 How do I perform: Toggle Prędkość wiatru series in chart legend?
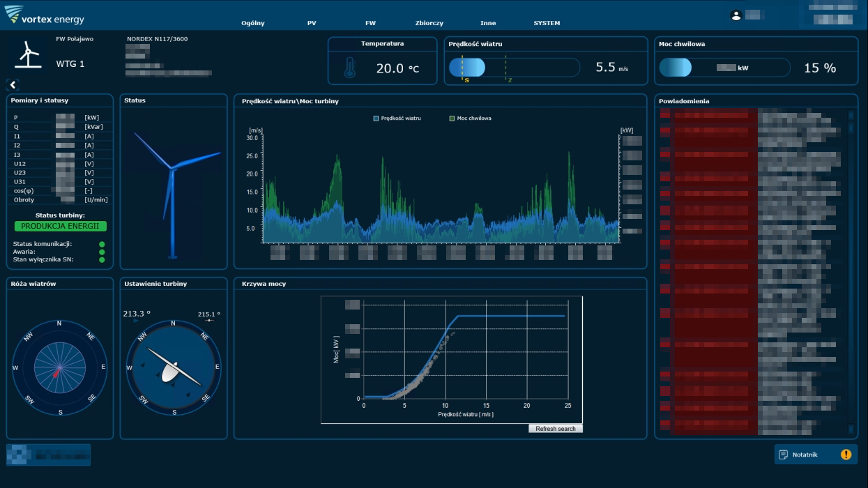click(x=397, y=119)
